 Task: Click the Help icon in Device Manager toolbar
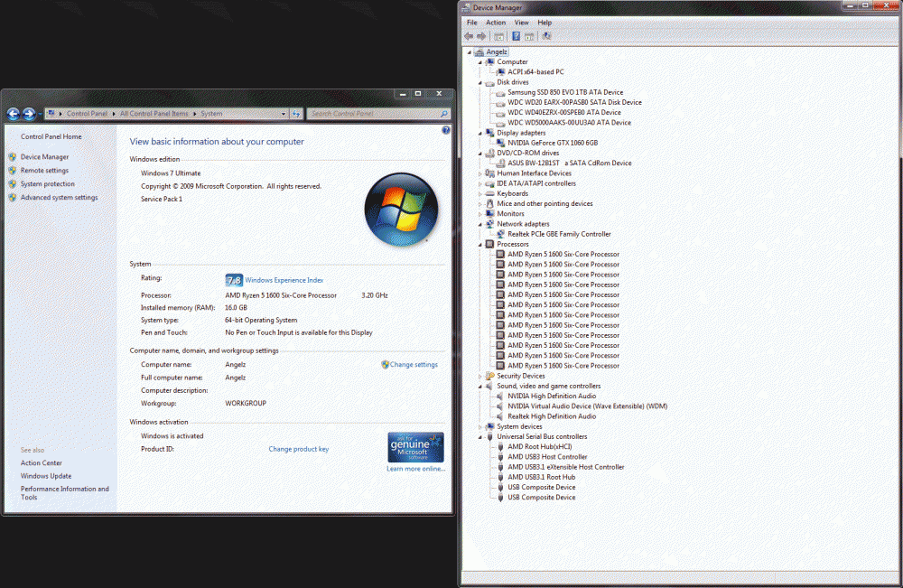click(517, 36)
